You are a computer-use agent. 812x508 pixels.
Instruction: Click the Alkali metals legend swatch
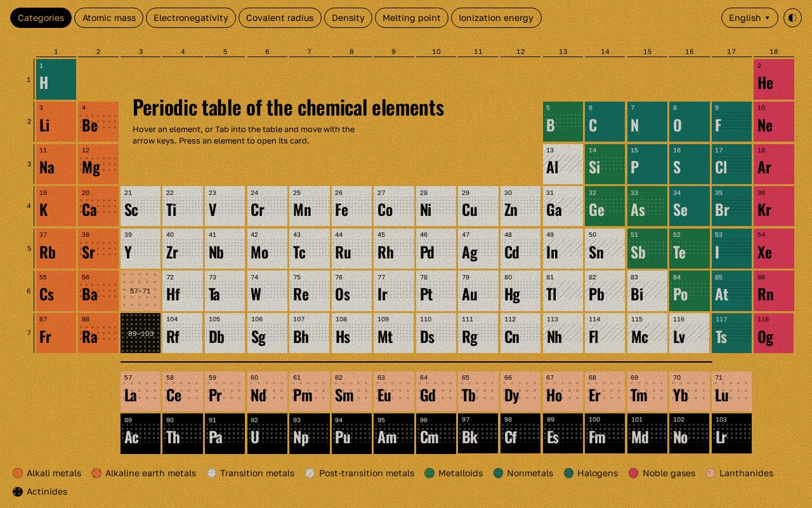pyautogui.click(x=18, y=473)
